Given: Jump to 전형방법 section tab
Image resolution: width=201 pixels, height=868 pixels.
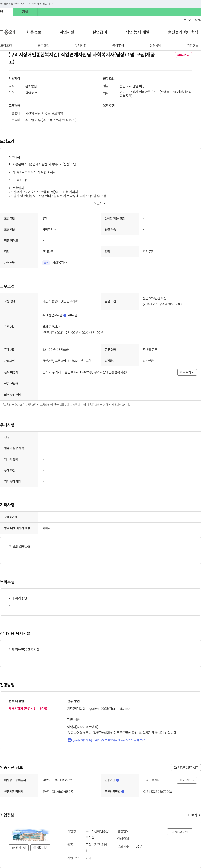Looking at the screenshot, I should click(156, 46).
